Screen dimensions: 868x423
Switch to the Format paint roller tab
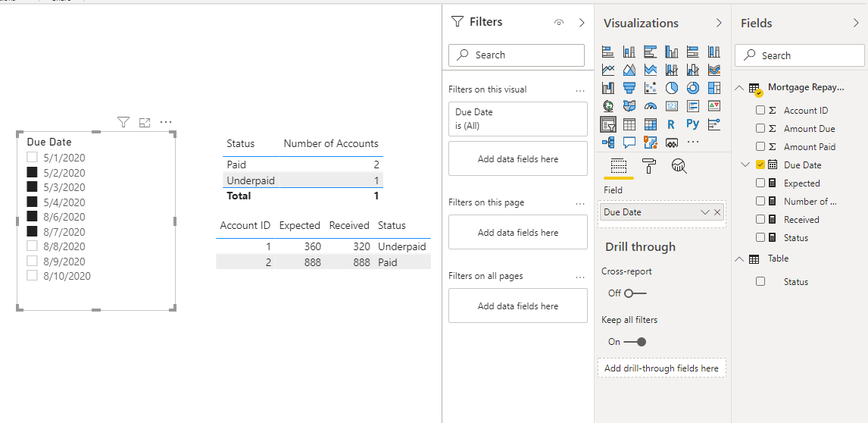pyautogui.click(x=648, y=165)
